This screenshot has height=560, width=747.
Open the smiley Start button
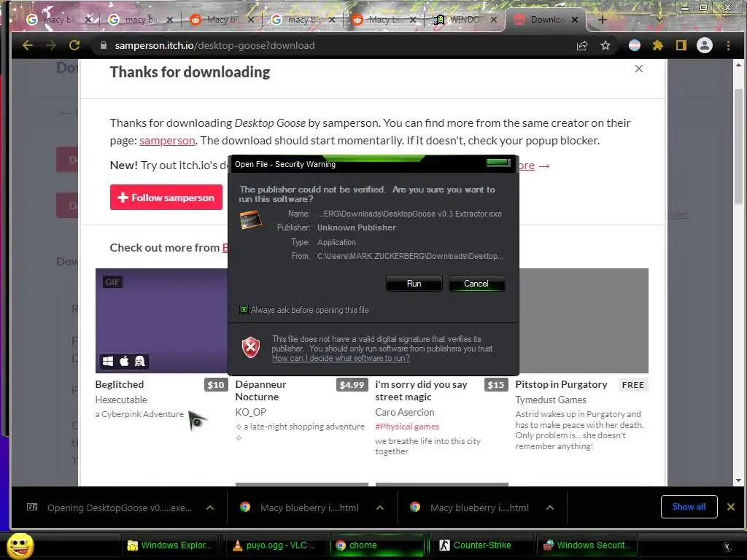click(20, 545)
